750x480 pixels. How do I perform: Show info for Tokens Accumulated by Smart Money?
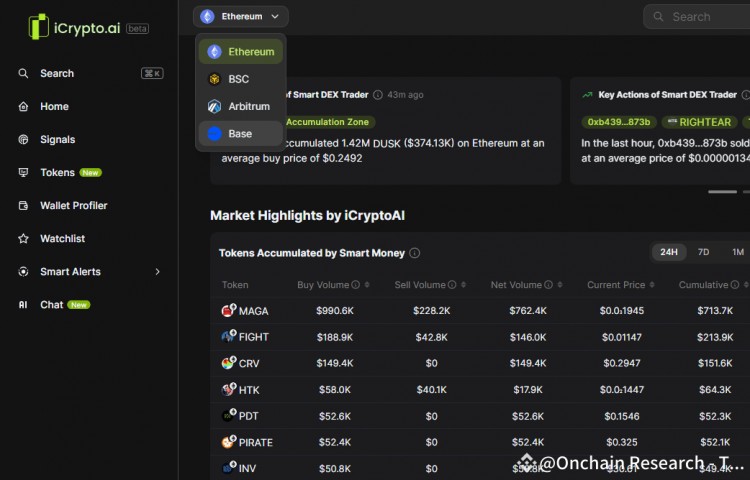pos(415,253)
